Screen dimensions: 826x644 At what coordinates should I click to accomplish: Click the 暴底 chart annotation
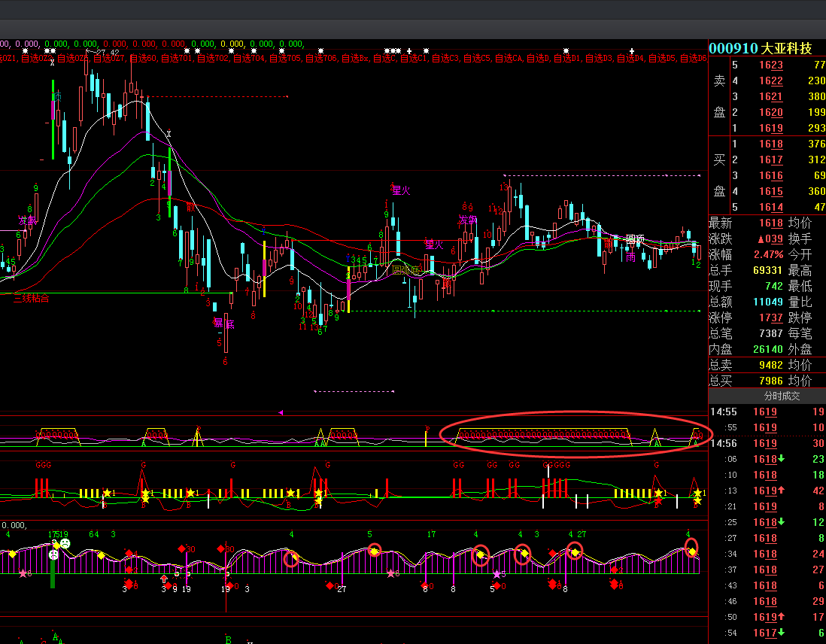(x=223, y=323)
